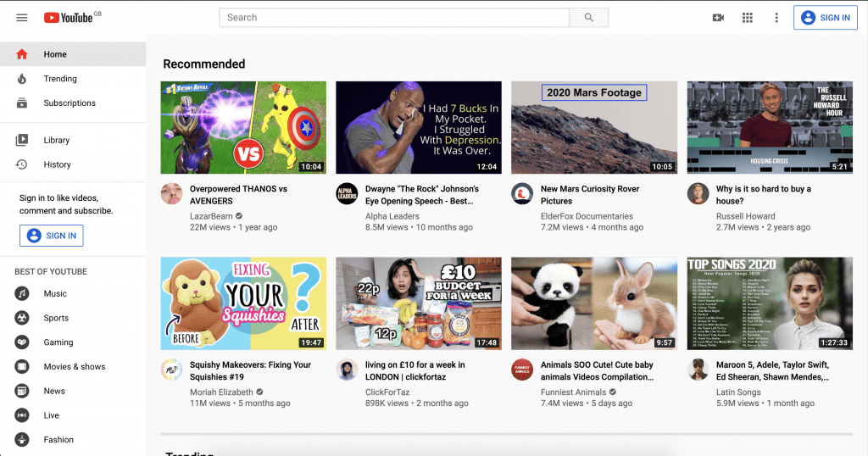Image resolution: width=868 pixels, height=456 pixels.
Task: Click the News icon in sidebar
Action: point(21,391)
